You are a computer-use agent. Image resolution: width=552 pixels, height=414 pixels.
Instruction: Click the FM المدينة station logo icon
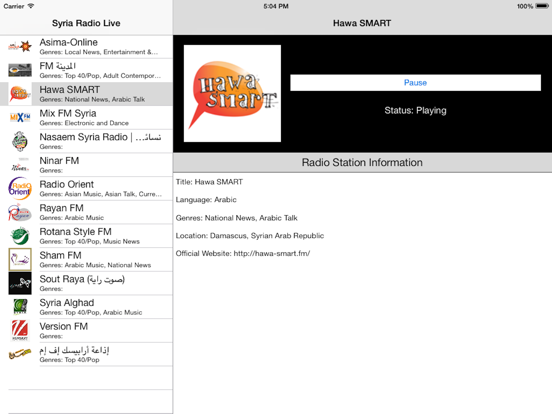tap(20, 70)
